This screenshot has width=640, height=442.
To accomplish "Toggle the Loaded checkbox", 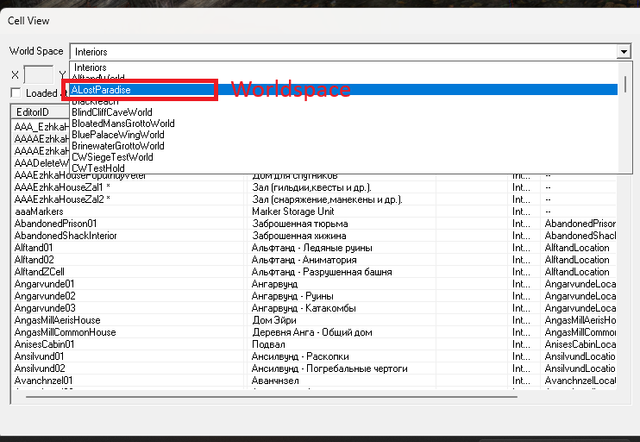I will click(x=16, y=93).
